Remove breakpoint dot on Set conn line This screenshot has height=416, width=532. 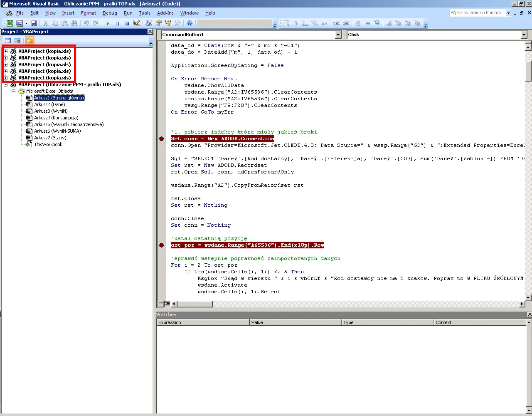pyautogui.click(x=162, y=139)
